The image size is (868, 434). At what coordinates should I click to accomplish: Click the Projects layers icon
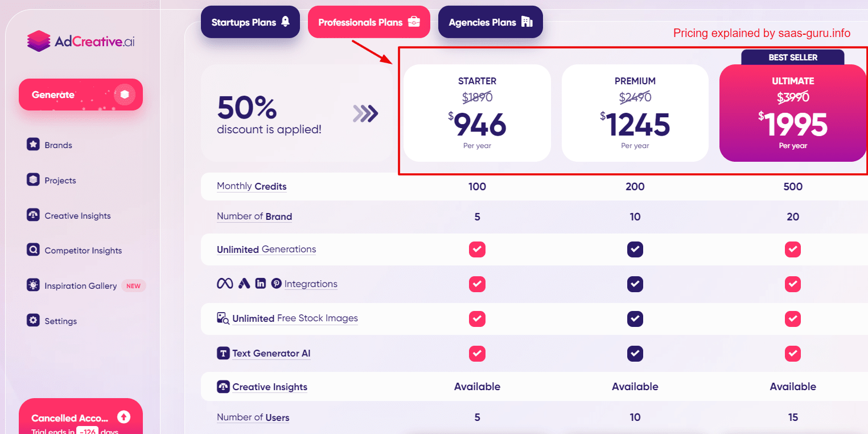click(33, 179)
